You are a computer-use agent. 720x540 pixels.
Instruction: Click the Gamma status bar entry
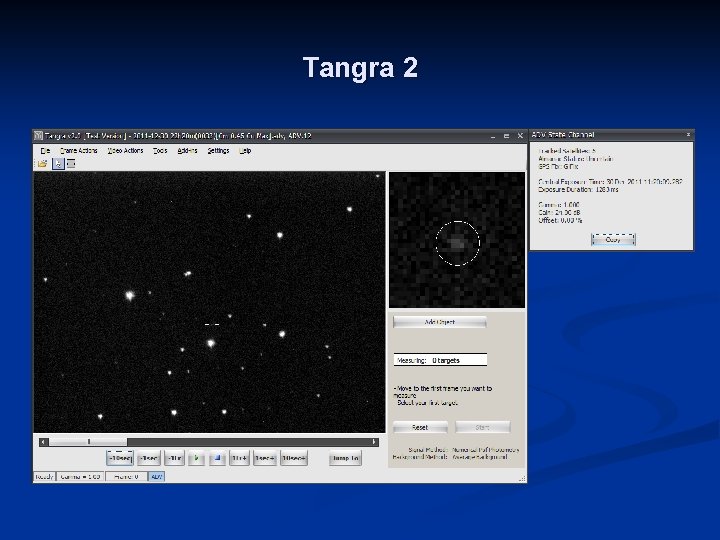pos(80,477)
